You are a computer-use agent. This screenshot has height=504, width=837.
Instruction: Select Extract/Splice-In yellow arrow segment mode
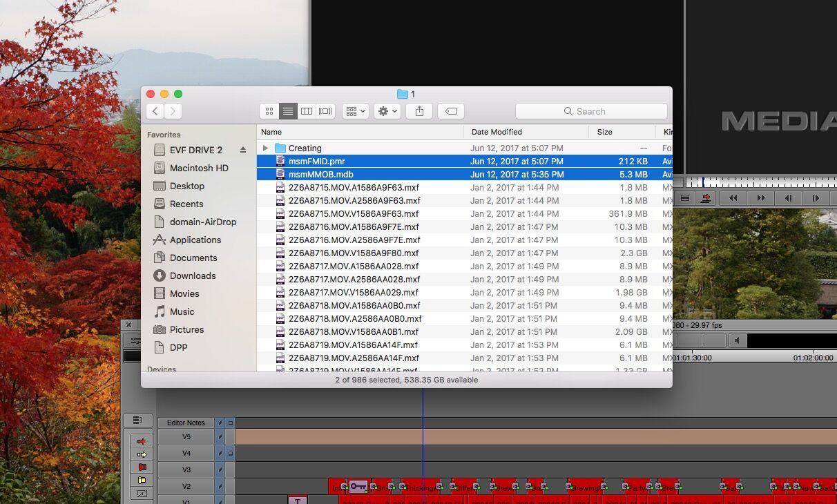(x=142, y=454)
